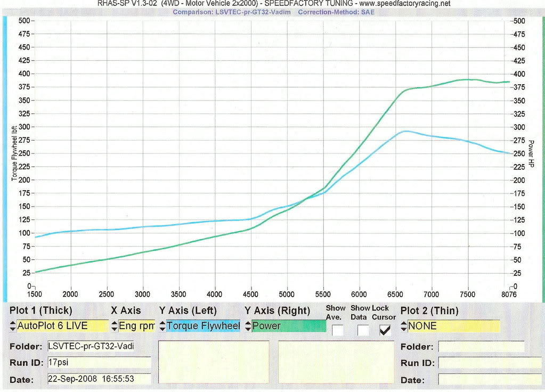Click the 250 value on right power axis
Viewport: 545px width, 392px height.
point(519,153)
